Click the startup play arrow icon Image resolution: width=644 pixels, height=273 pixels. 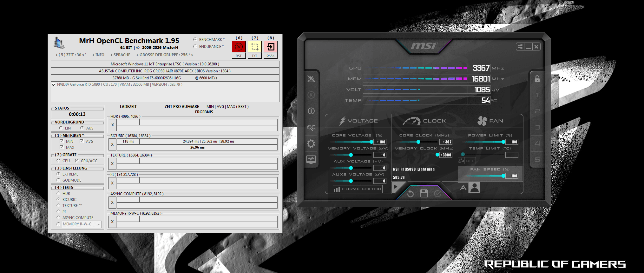397,187
